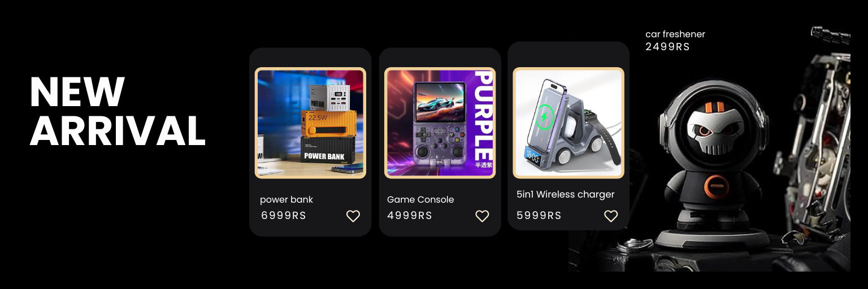The height and width of the screenshot is (289, 868).
Task: Click the orange button on robot's chest
Action: (715, 186)
